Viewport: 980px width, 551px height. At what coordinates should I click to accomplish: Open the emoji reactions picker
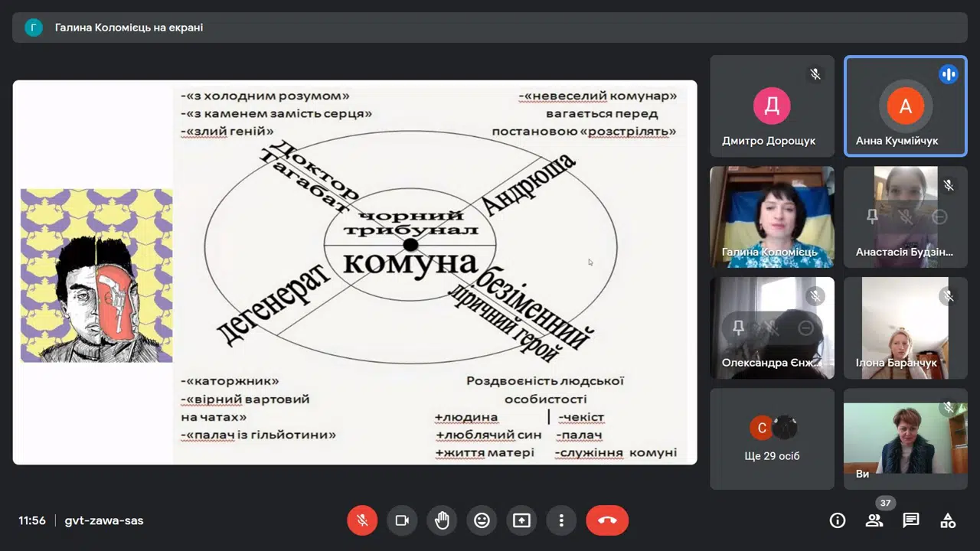coord(482,520)
